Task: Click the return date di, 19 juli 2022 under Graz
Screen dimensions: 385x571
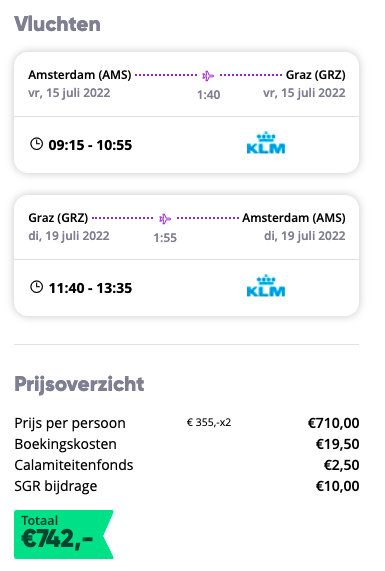Action: point(69,236)
